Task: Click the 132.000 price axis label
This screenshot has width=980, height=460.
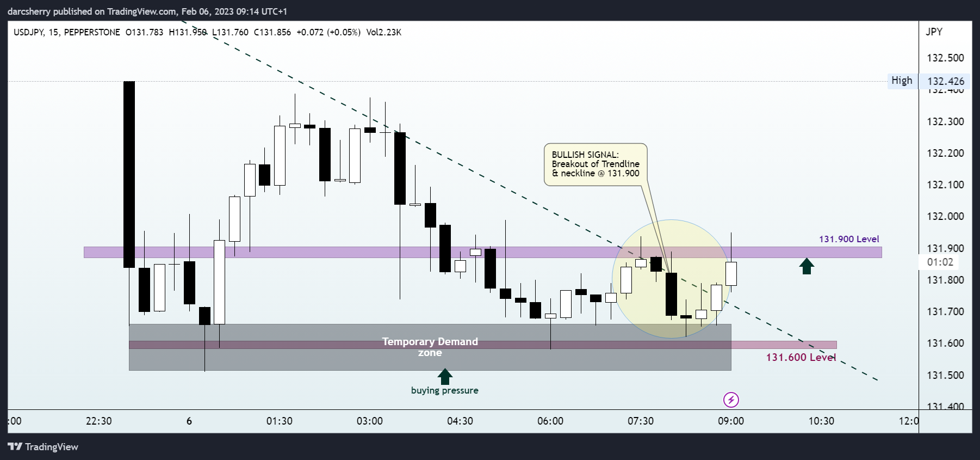Action: tap(945, 216)
